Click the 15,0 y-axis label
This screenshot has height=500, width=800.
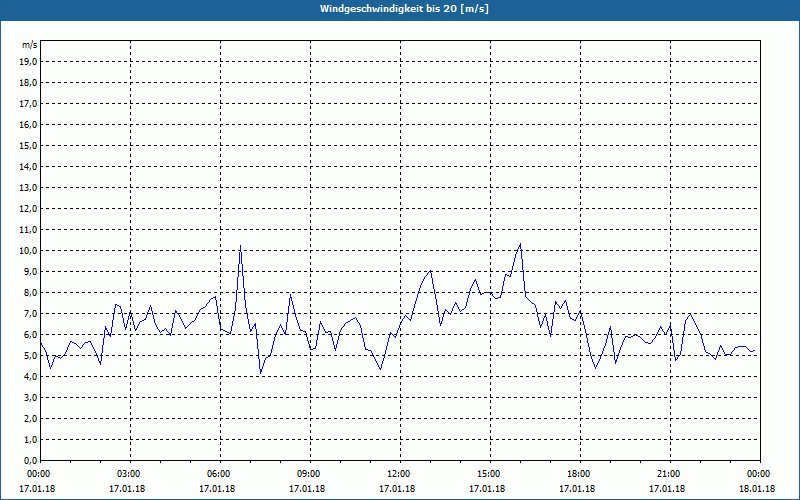(29, 145)
